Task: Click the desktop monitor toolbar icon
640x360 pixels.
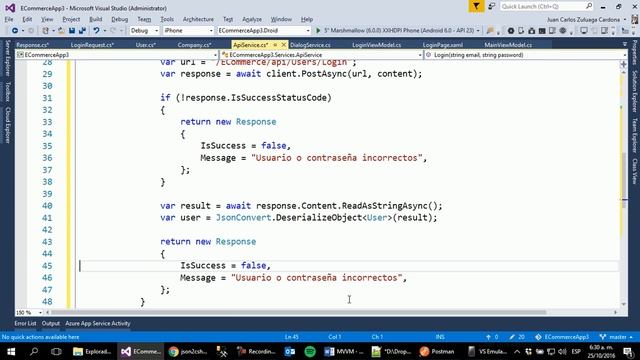Action: (x=584, y=31)
